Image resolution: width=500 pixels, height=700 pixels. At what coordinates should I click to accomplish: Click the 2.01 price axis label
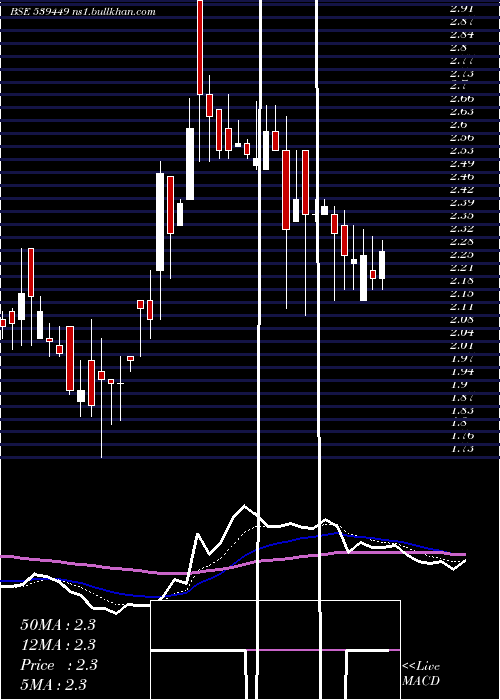click(462, 345)
